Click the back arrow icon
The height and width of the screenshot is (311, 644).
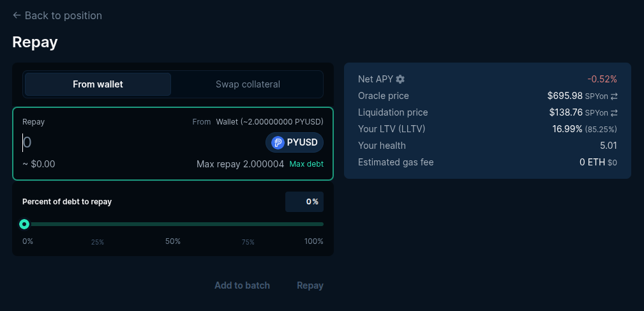[x=17, y=15]
